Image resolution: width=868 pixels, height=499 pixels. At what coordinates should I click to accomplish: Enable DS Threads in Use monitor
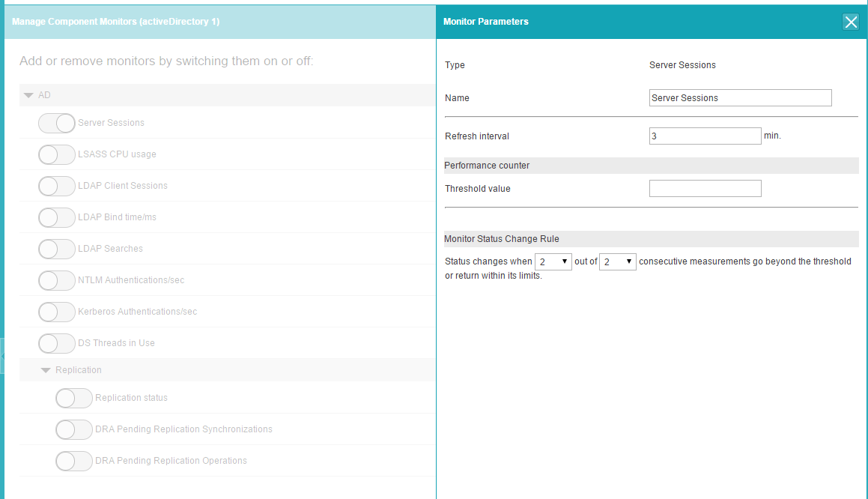57,343
